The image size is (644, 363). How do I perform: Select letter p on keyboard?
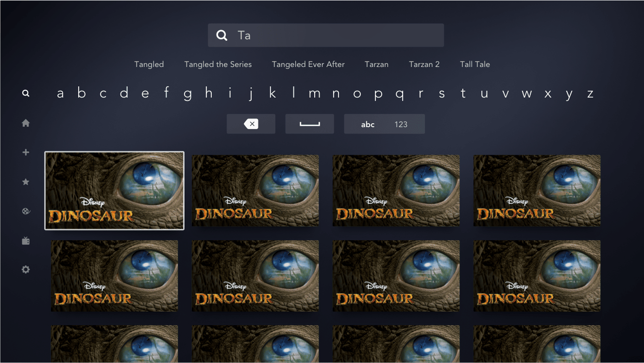coord(378,95)
